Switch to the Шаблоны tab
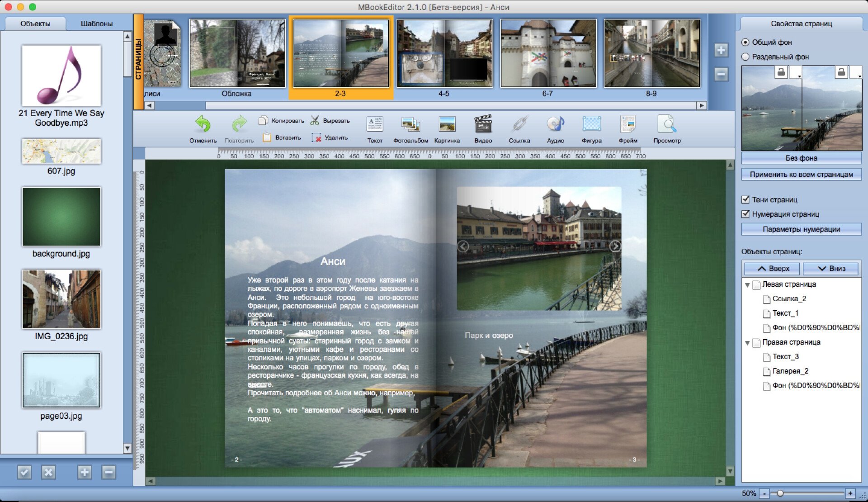 click(x=96, y=24)
